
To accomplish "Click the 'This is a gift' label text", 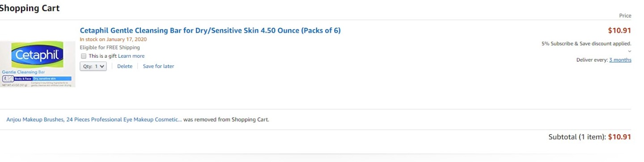I will coord(102,56).
